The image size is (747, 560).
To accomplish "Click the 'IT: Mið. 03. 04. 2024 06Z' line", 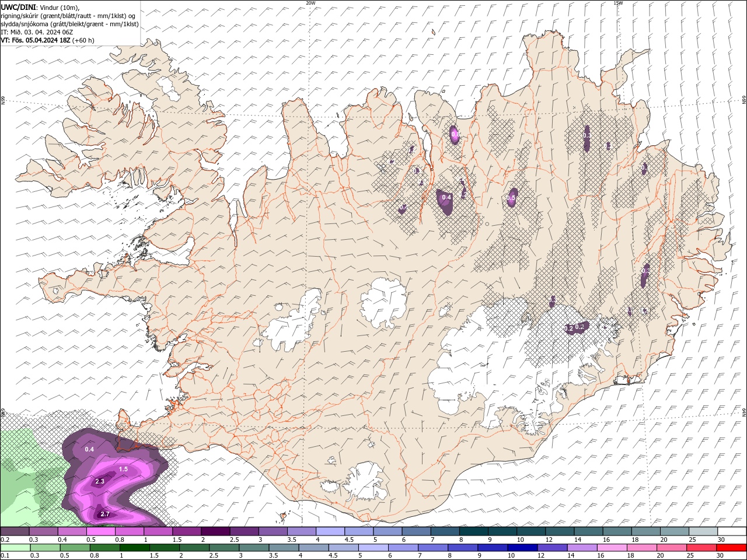I will click(x=37, y=32).
